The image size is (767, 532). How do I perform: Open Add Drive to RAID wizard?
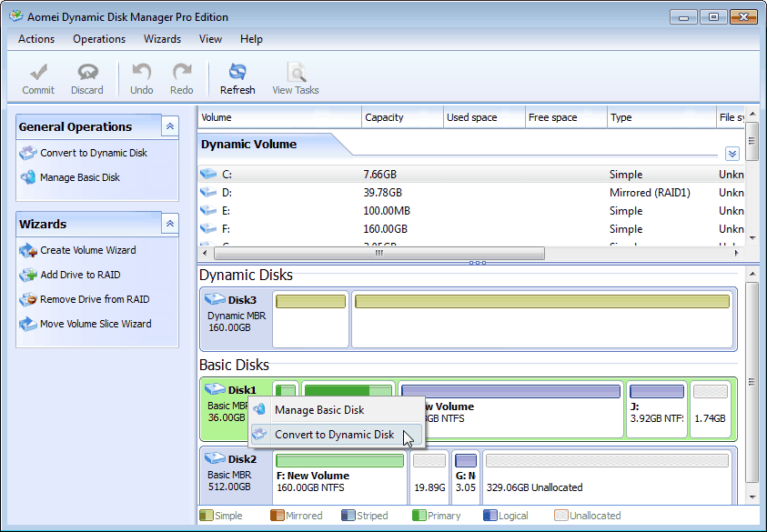pos(80,275)
